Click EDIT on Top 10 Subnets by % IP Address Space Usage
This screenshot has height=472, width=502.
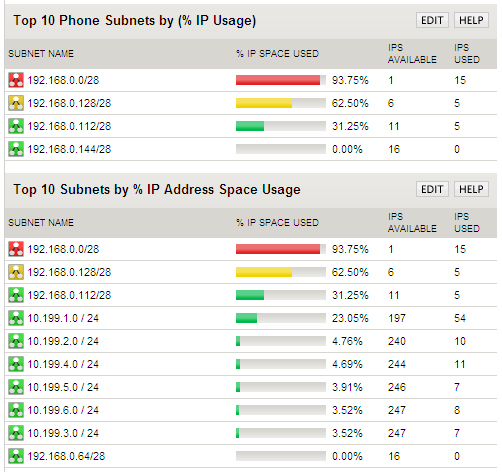coord(432,189)
